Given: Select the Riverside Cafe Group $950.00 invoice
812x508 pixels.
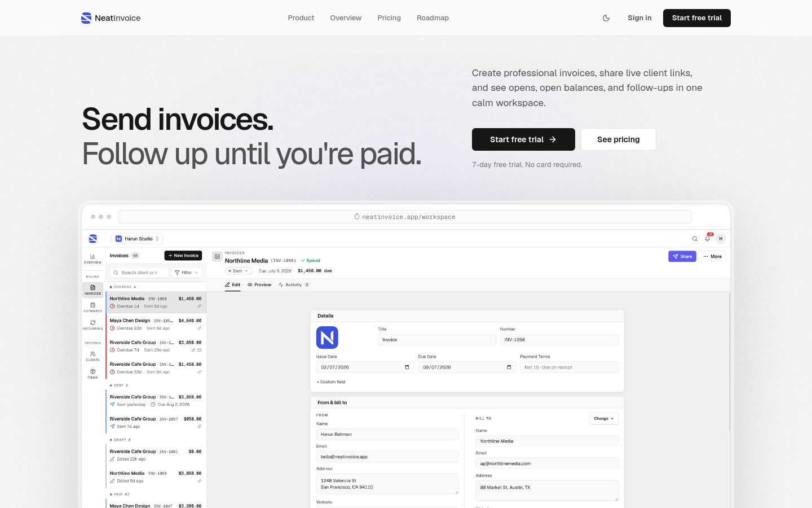Looking at the screenshot, I should (156, 423).
